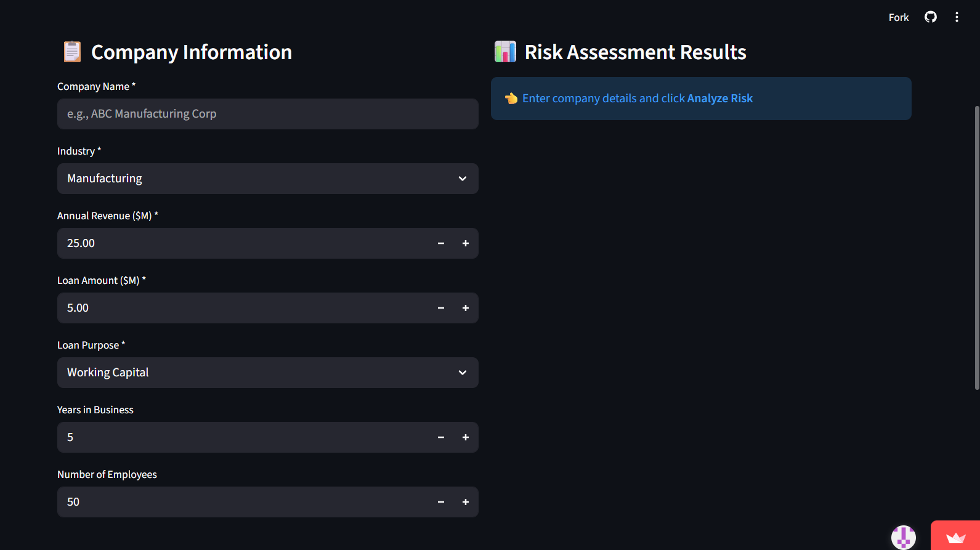Decrement Loan Amount using minus icon
This screenshot has height=550, width=980.
[x=441, y=308]
